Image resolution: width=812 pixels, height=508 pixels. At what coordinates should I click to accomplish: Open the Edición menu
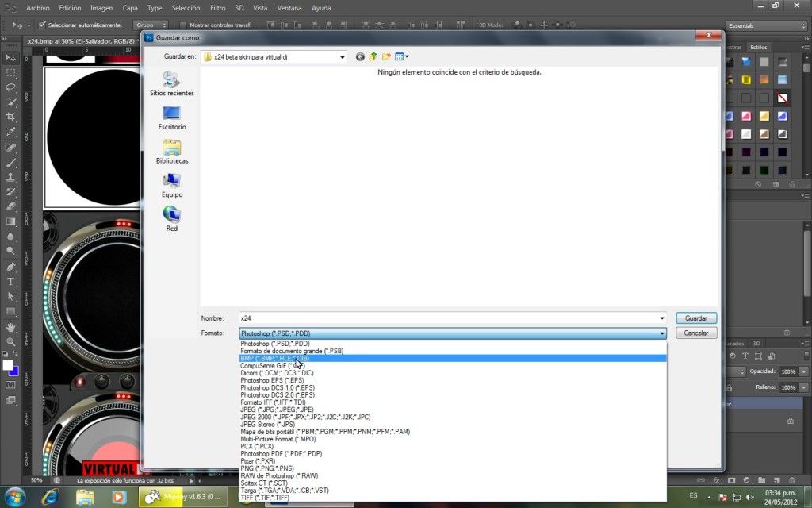click(x=70, y=8)
